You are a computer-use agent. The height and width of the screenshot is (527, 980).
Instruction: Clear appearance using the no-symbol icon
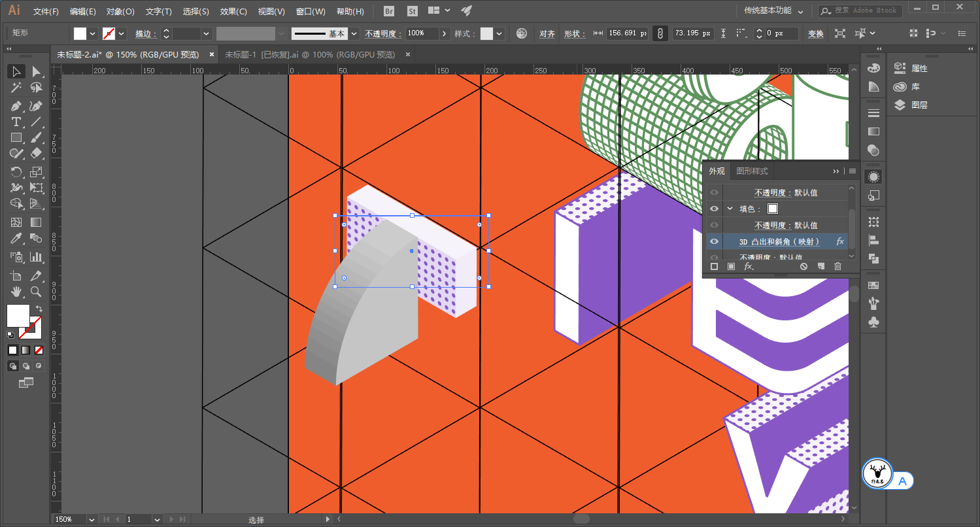click(803, 266)
